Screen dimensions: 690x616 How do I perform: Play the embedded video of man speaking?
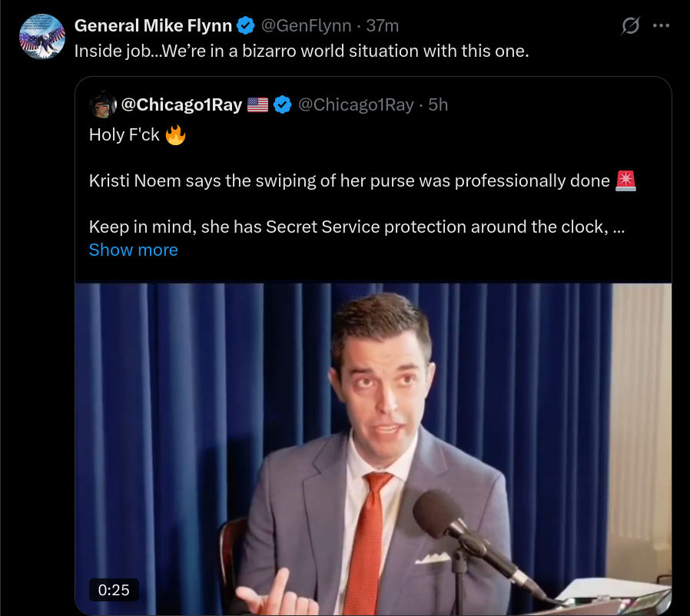click(373, 449)
